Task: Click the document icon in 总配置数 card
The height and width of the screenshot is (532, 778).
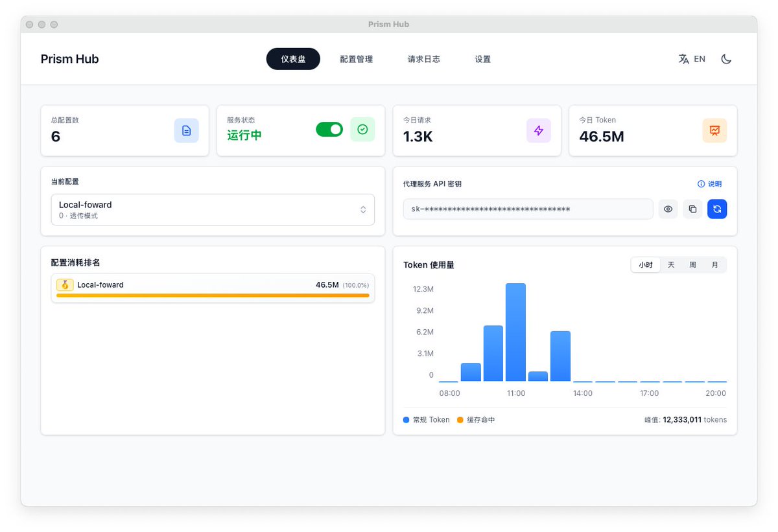Action: click(x=186, y=130)
